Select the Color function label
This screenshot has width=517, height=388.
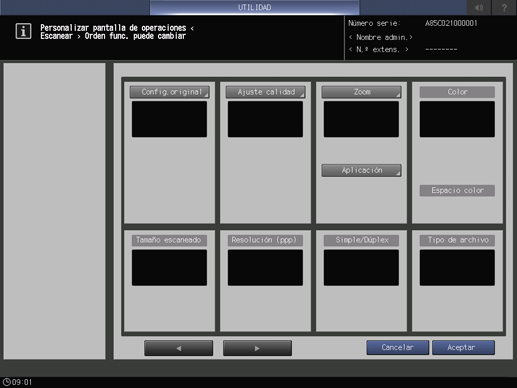click(457, 92)
